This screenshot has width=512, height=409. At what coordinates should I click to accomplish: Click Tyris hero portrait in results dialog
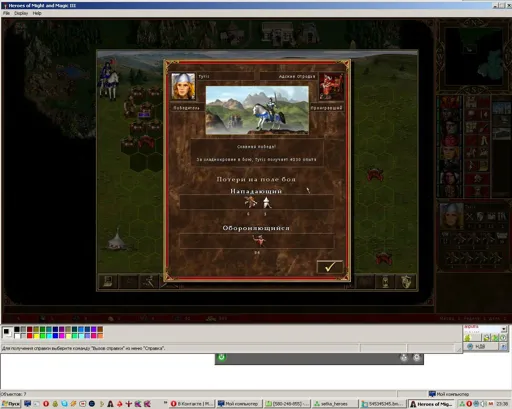pos(183,86)
